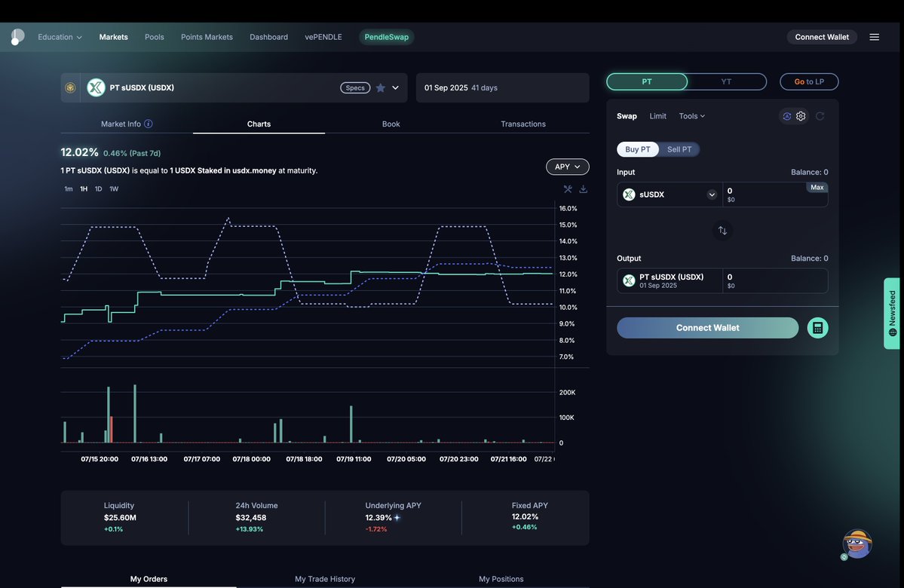Click the 24h Volume $32,458 value
This screenshot has width=904, height=588.
click(251, 518)
